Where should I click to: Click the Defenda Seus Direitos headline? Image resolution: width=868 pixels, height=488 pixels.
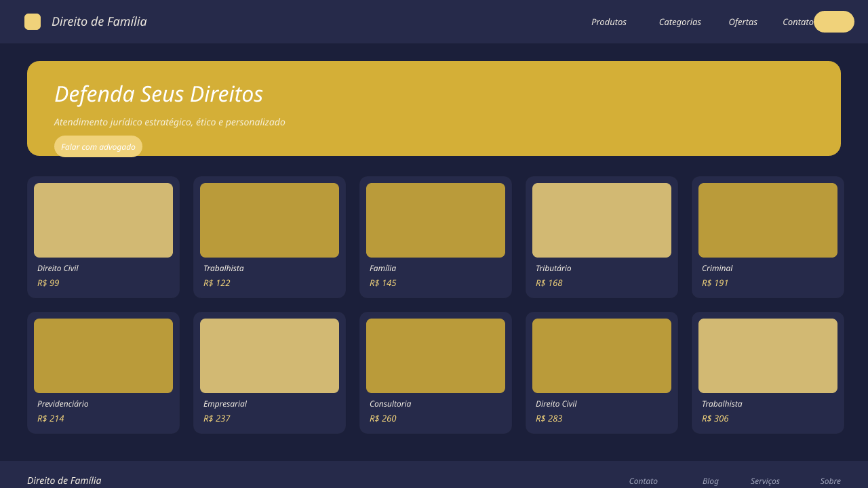pos(159,94)
